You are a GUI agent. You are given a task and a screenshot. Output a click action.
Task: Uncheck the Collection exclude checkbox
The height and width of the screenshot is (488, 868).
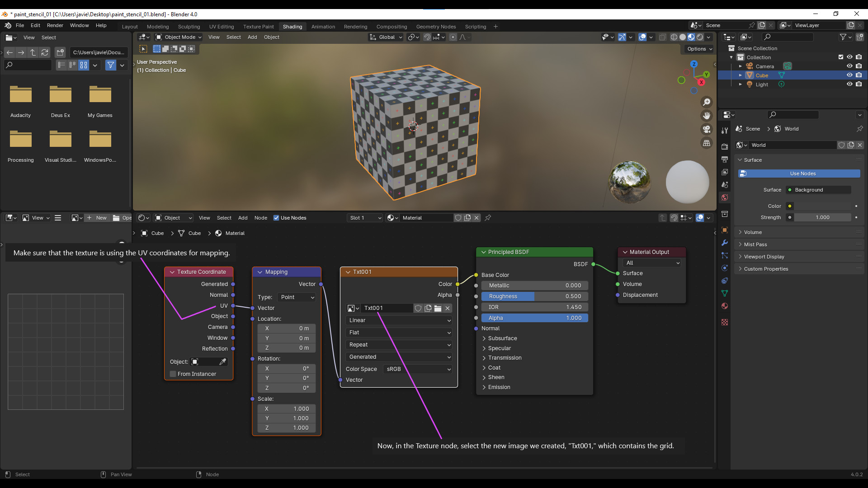840,57
